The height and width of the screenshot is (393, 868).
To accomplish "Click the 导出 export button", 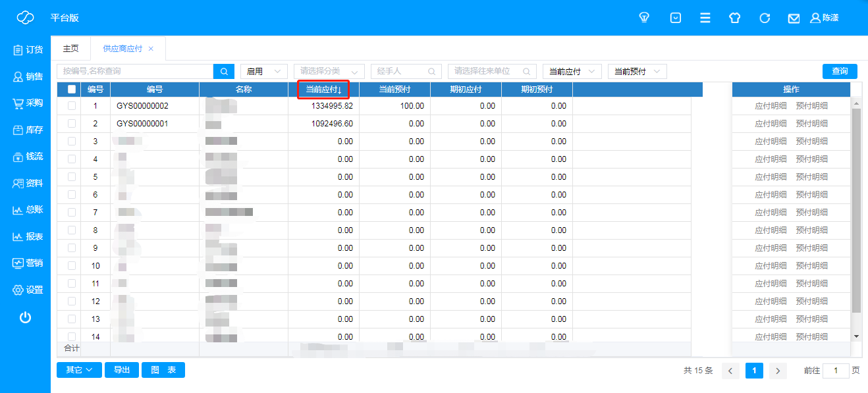I will point(122,370).
